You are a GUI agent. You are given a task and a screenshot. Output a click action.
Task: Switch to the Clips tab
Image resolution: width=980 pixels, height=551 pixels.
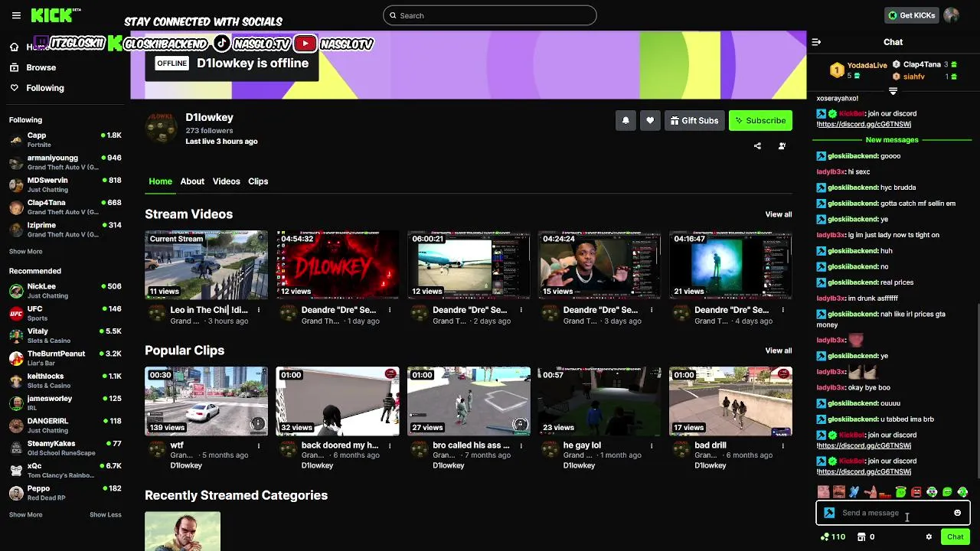click(x=258, y=181)
